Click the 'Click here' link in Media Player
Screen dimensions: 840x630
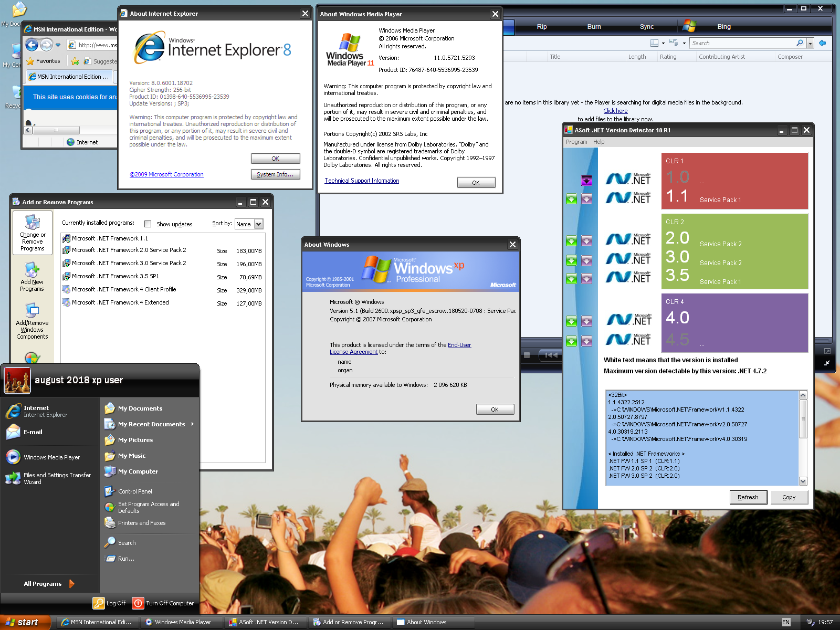615,111
